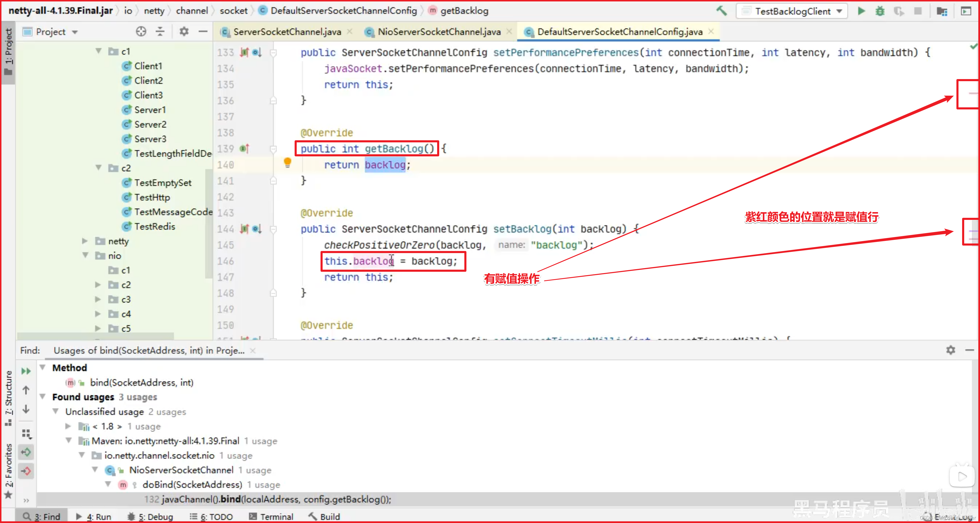Screen dimensions: 980x523
Task: Click the netty-all-4.1.39.Final.jar breadcrumb
Action: 60,11
